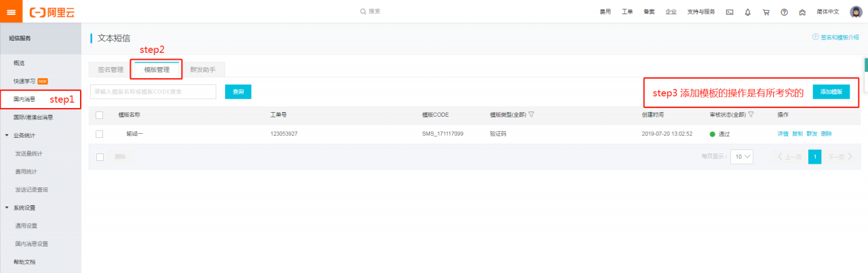Click the bulk 删除 button below the table
868x273 pixels.
120,157
